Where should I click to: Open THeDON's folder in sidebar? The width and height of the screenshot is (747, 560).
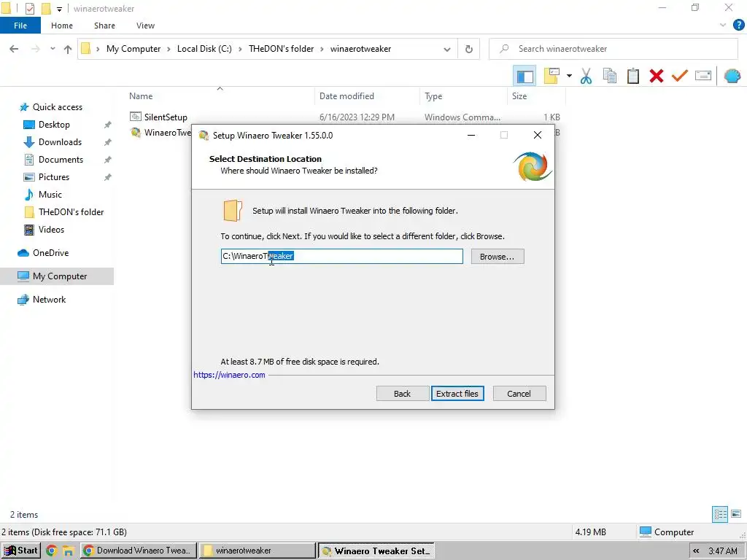click(71, 212)
